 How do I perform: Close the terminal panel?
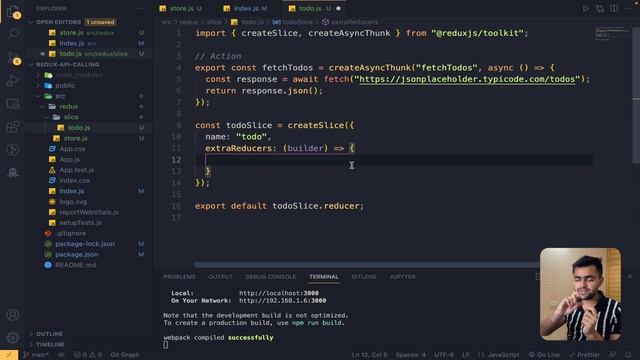(630, 276)
